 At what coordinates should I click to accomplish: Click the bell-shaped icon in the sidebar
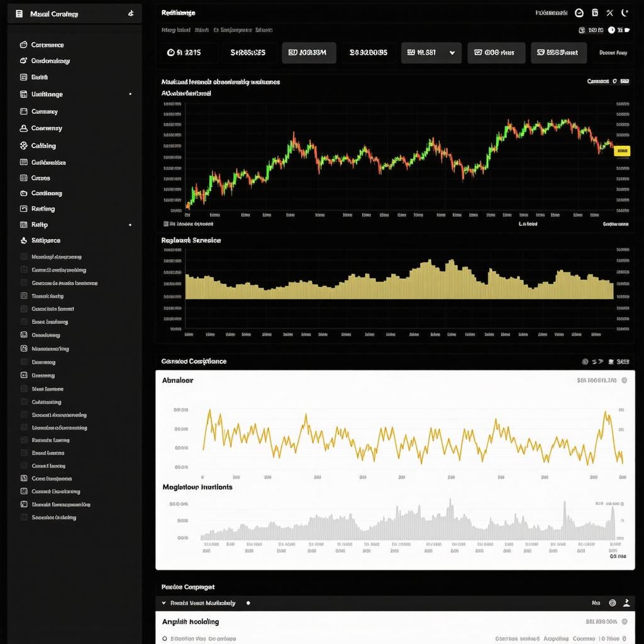(23, 128)
